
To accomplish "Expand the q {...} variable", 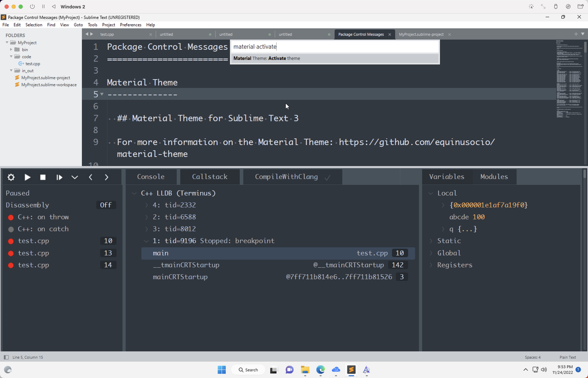I will (x=443, y=229).
